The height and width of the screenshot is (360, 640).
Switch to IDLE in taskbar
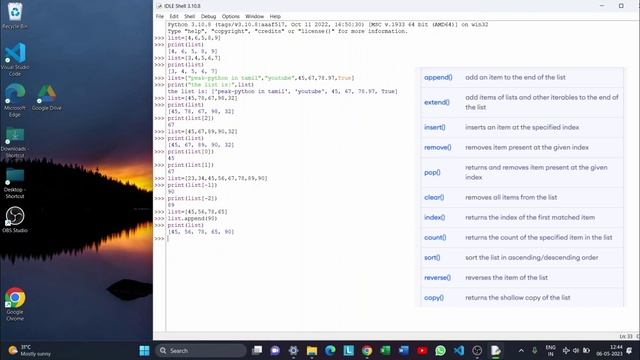pos(496,351)
